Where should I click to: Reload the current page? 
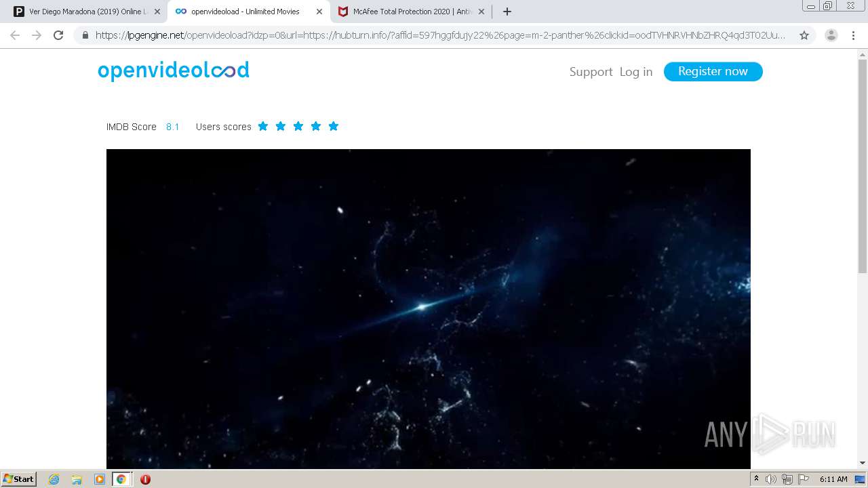(58, 35)
